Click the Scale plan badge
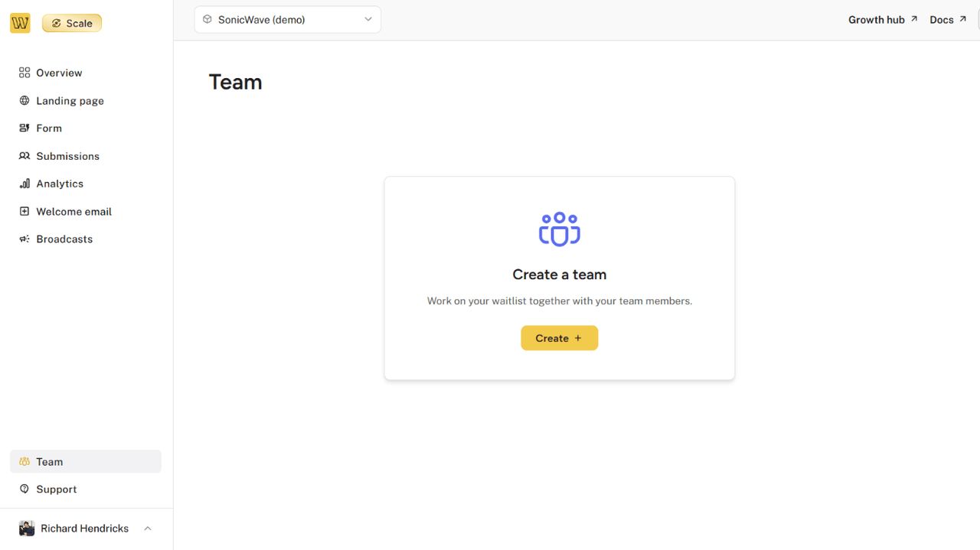980x550 pixels. pos(71,22)
